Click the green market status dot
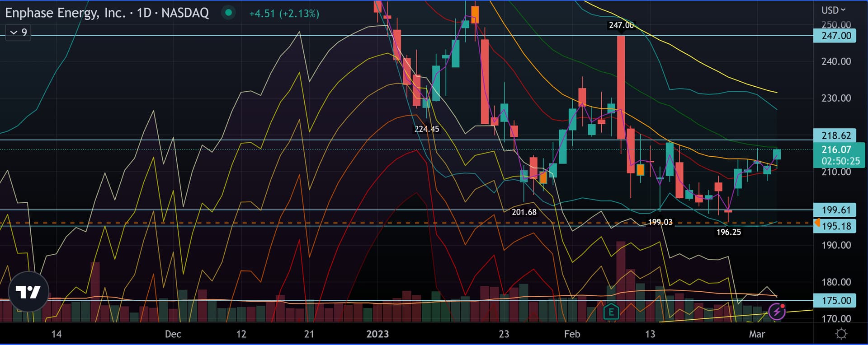The image size is (868, 345). 229,13
